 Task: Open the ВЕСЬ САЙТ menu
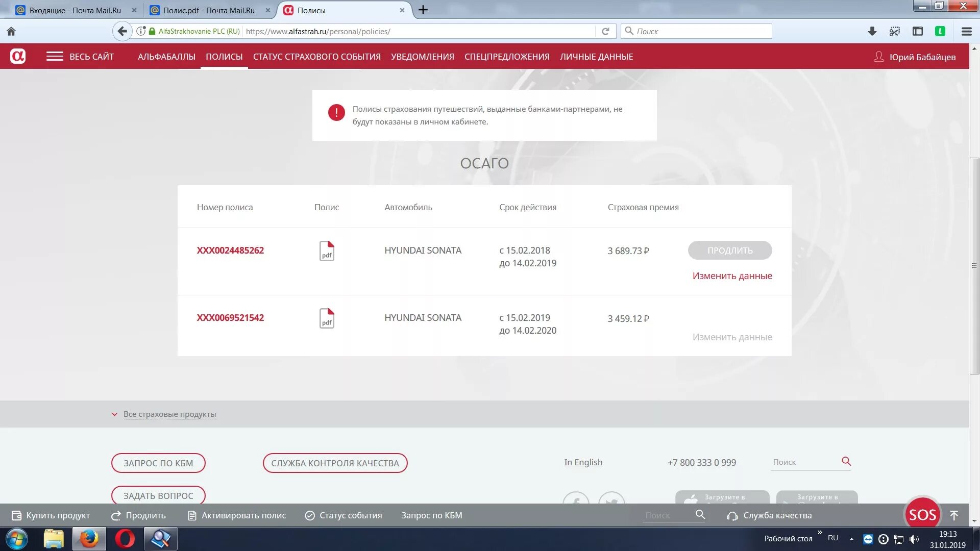91,57
